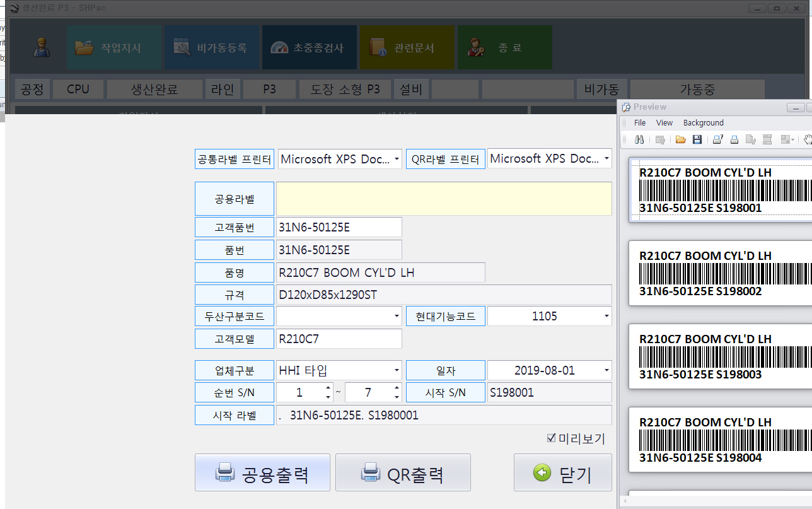
Task: Click the CPU process cell
Action: [78, 90]
